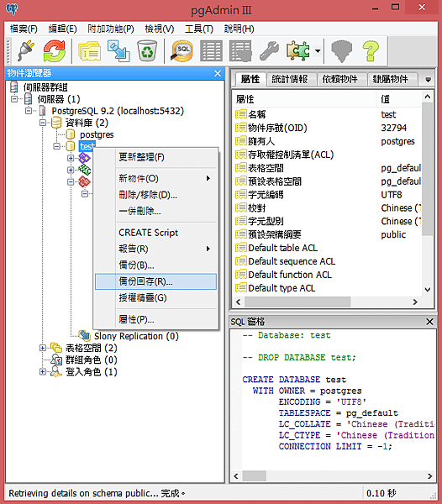Choose 備份(B)... in context menu

(x=155, y=265)
